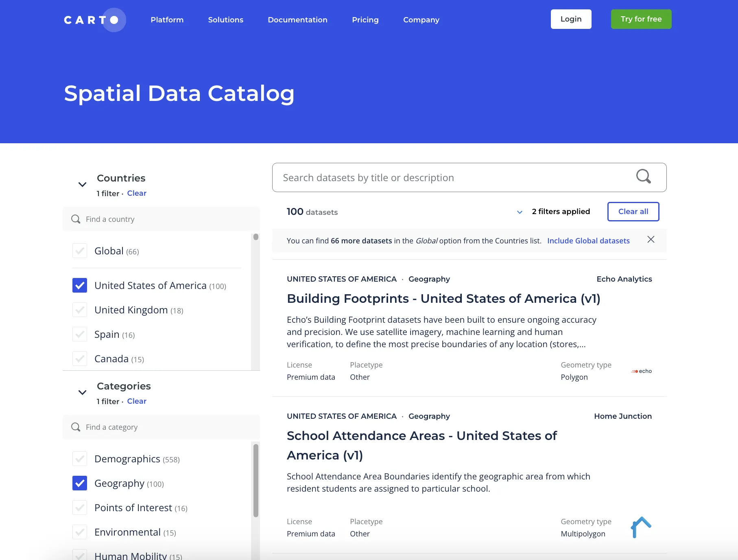
Task: Check the Points of Interest category
Action: tap(80, 507)
